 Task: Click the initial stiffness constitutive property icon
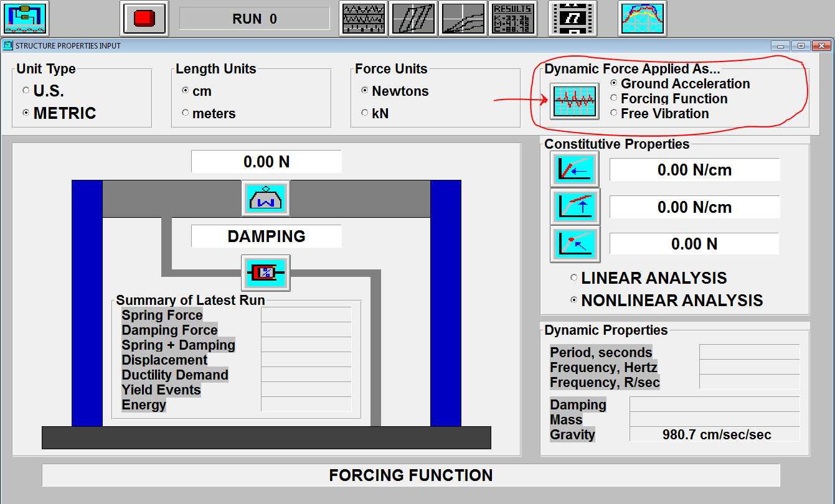575,170
